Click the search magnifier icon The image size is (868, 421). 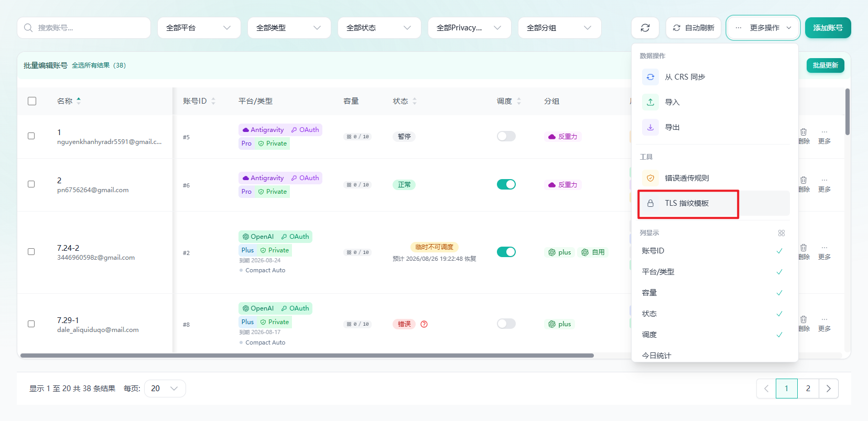(28, 28)
